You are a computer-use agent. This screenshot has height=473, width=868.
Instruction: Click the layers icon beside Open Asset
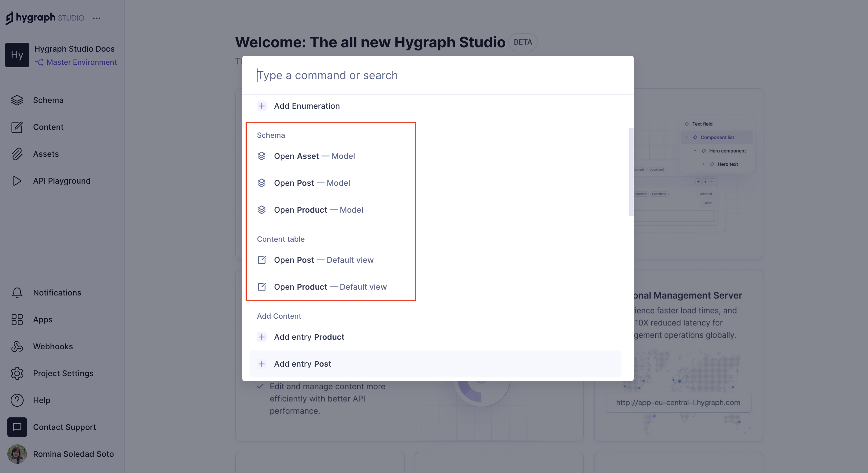(262, 156)
